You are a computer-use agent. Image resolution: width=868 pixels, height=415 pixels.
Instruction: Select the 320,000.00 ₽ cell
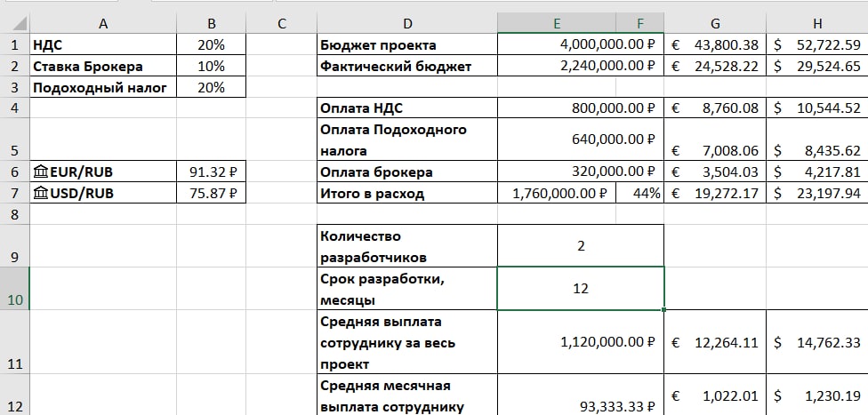tap(581, 172)
